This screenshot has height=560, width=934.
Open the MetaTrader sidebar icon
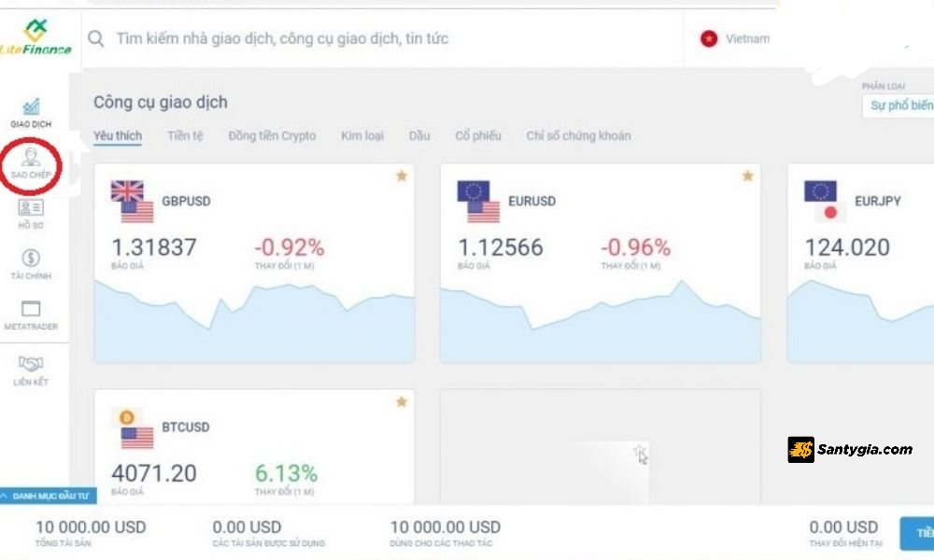click(x=31, y=310)
